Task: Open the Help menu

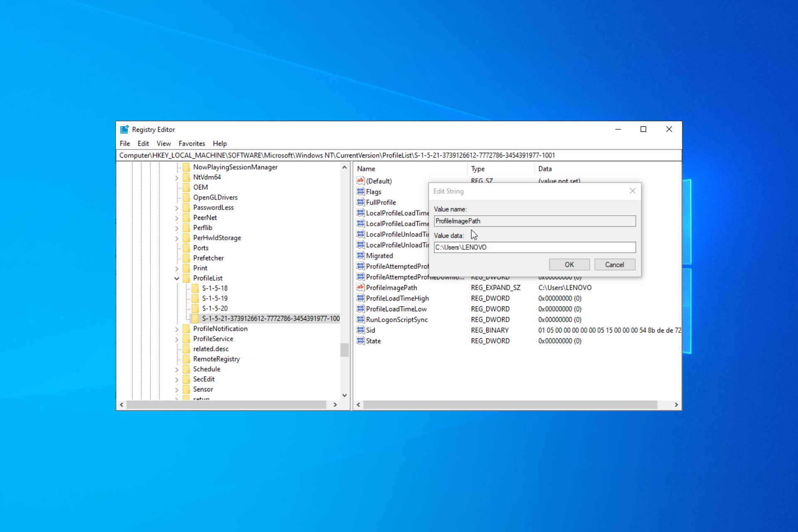Action: (x=220, y=143)
